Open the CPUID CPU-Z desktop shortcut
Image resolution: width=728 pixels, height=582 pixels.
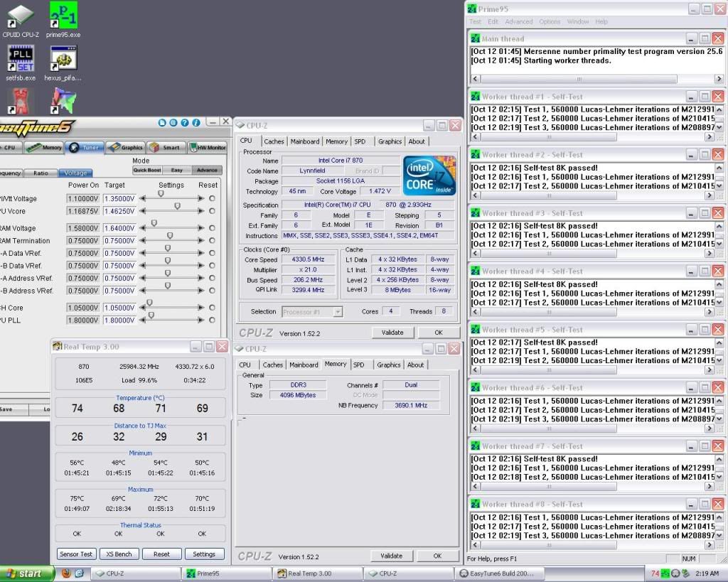click(x=21, y=21)
